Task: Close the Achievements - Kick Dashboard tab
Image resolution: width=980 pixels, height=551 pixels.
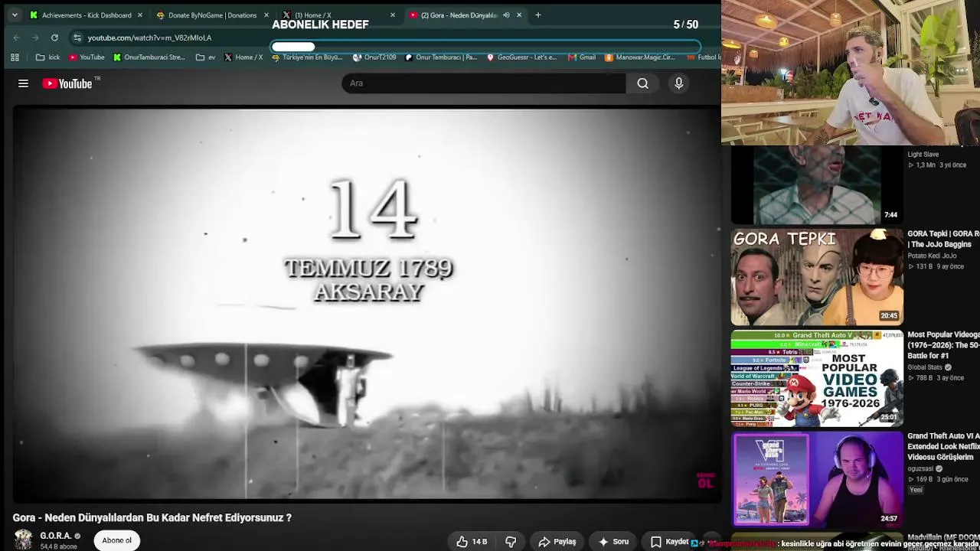Action: click(x=139, y=15)
